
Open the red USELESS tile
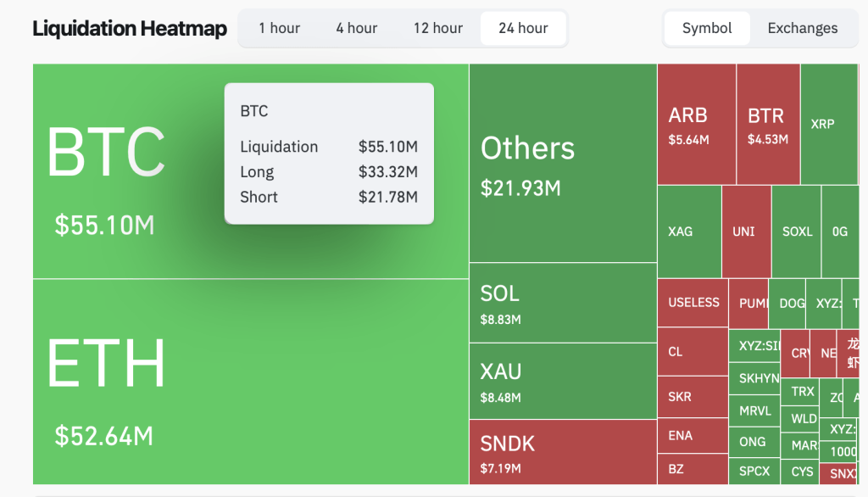(693, 303)
